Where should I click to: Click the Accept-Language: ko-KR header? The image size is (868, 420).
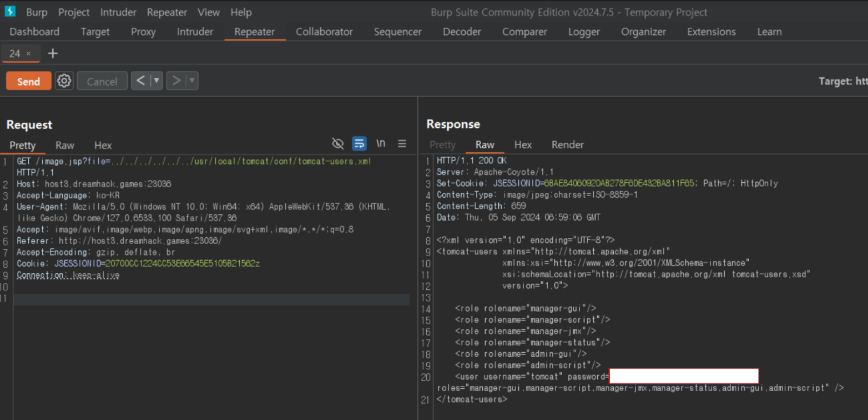point(68,195)
